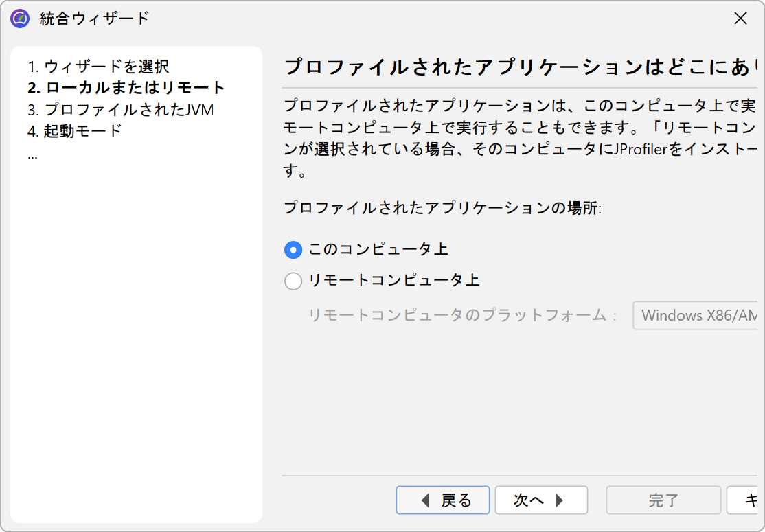
Task: Close the 統合ウィザード window
Action: pos(740,19)
